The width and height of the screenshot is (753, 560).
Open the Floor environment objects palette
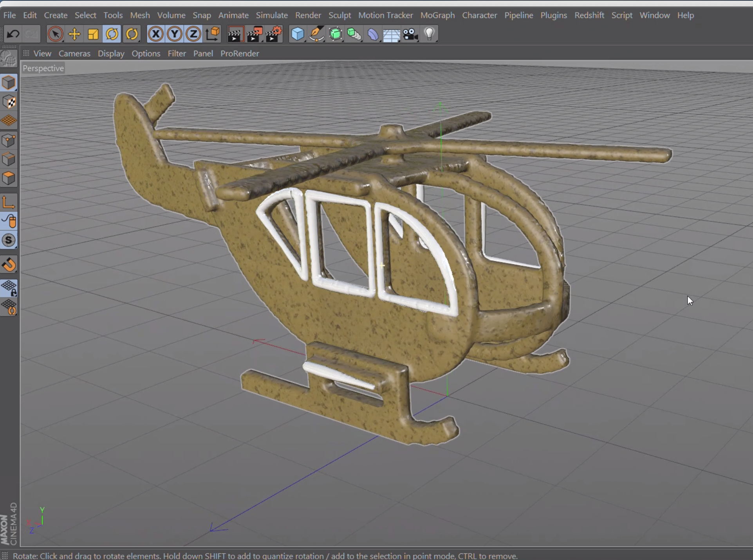(x=392, y=34)
